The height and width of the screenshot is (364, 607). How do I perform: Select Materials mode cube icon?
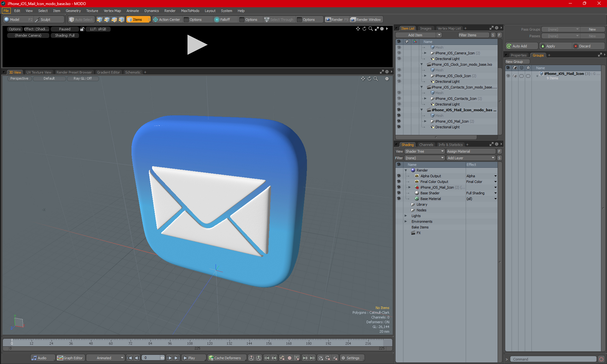(x=121, y=20)
